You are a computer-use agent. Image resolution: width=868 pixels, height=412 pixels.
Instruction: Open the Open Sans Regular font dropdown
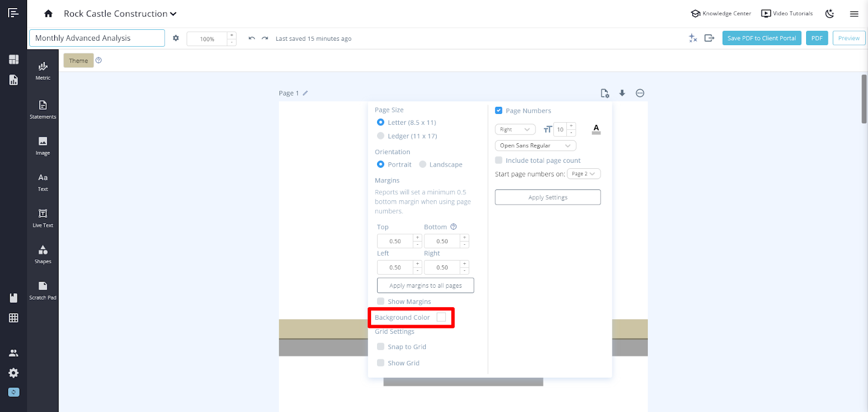pos(535,145)
